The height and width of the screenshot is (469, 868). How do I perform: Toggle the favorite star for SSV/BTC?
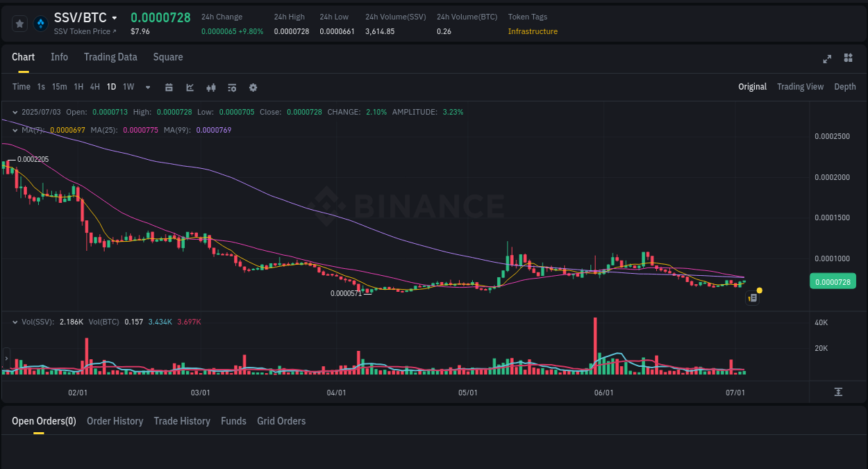click(x=19, y=23)
